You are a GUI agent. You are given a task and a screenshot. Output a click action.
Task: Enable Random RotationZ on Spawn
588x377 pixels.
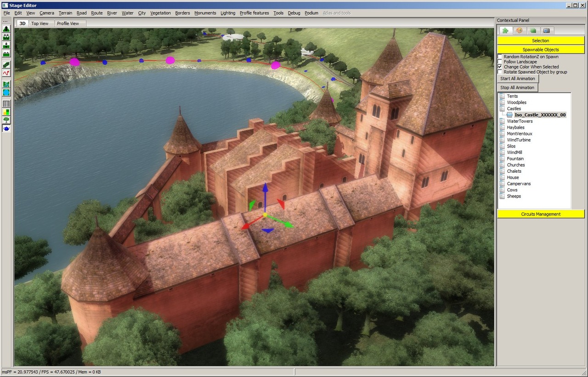click(x=500, y=56)
